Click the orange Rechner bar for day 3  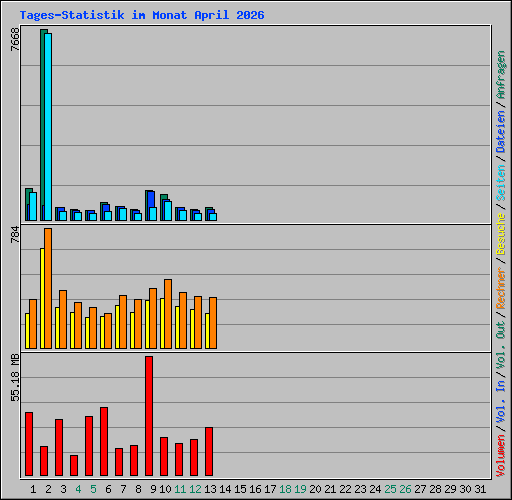(x=63, y=319)
